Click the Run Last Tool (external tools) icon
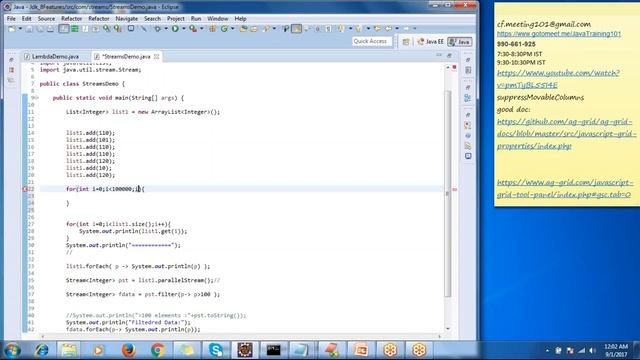The width and height of the screenshot is (640, 360). tap(193, 29)
